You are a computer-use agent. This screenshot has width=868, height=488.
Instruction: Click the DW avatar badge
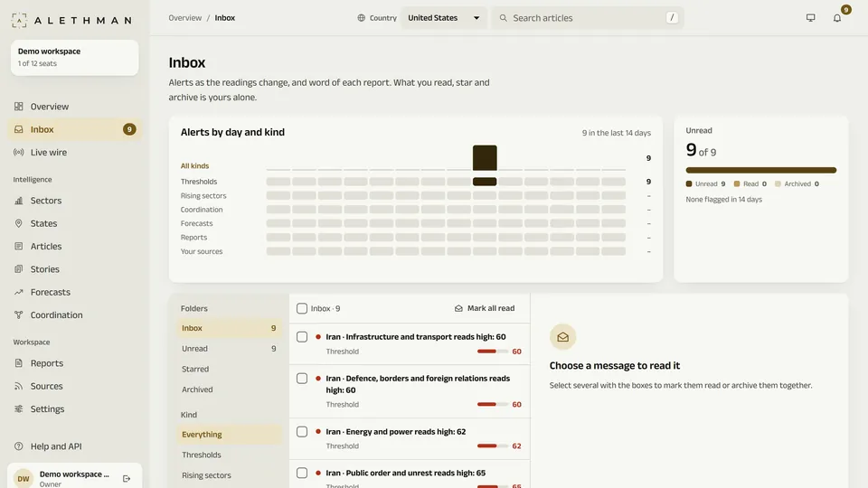[x=24, y=479]
